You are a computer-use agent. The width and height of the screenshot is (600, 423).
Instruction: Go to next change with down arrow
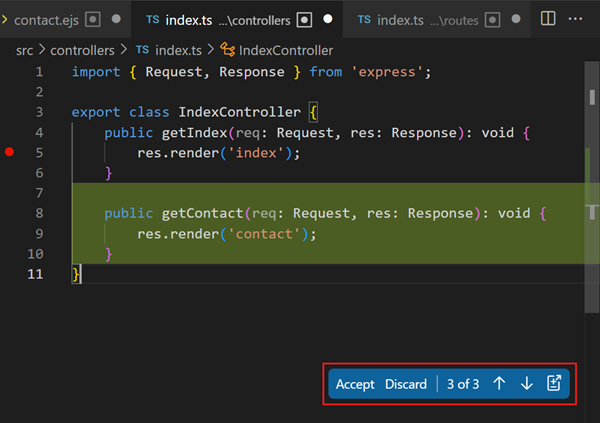point(526,384)
